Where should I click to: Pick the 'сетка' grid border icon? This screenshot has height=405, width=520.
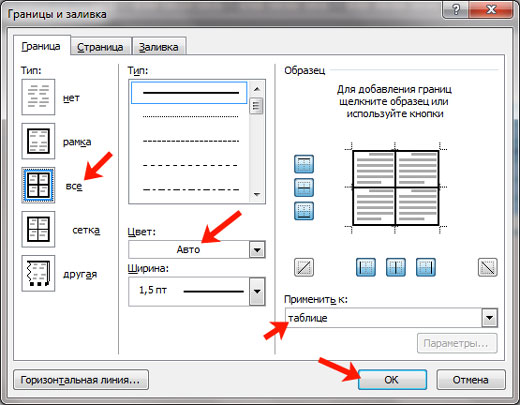point(38,229)
